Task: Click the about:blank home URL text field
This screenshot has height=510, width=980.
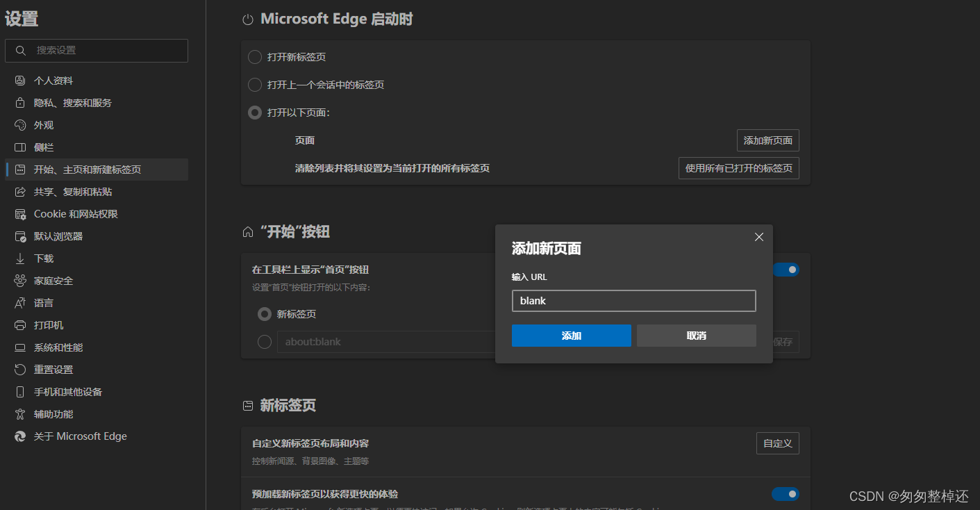Action: pyautogui.click(x=387, y=342)
